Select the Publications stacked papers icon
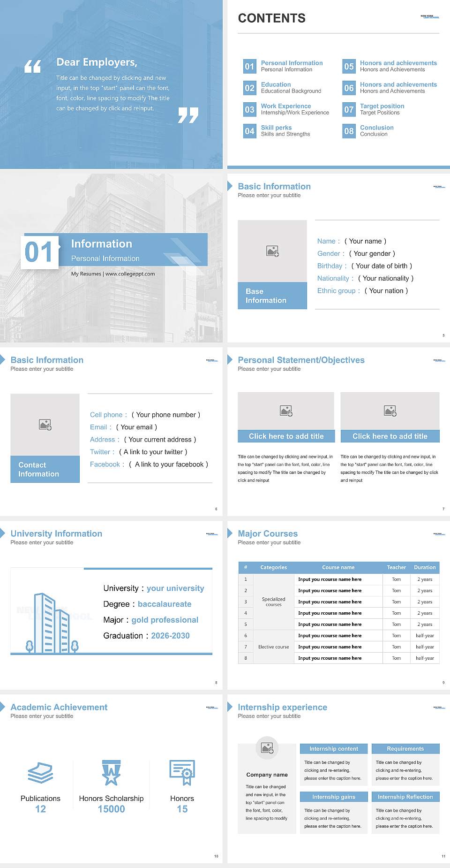 click(x=40, y=773)
